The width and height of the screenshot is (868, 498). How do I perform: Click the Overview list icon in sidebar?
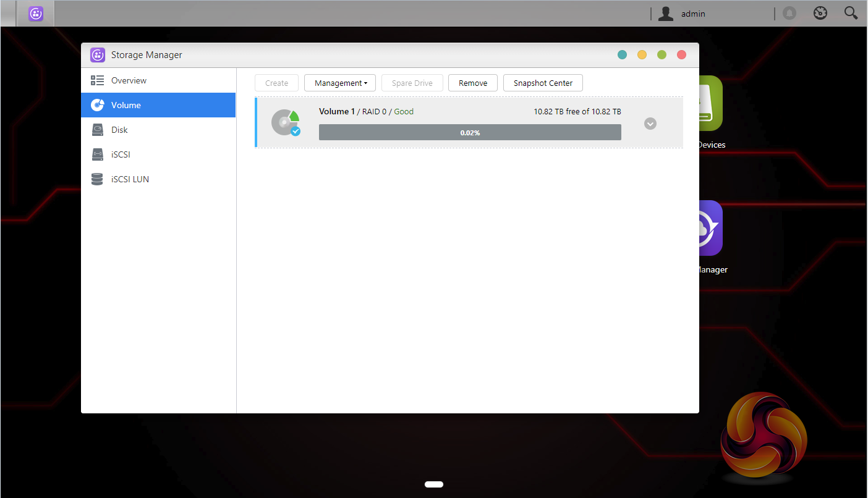pos(97,80)
